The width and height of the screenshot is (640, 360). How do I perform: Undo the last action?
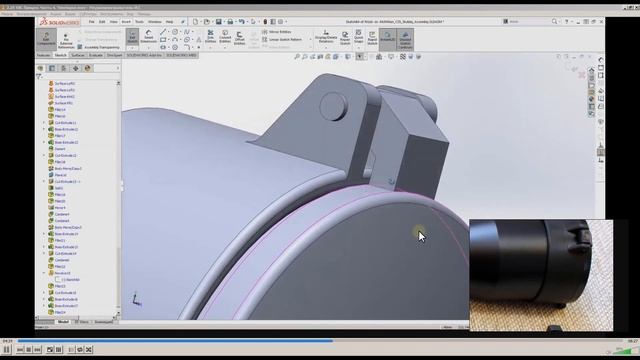[x=242, y=22]
